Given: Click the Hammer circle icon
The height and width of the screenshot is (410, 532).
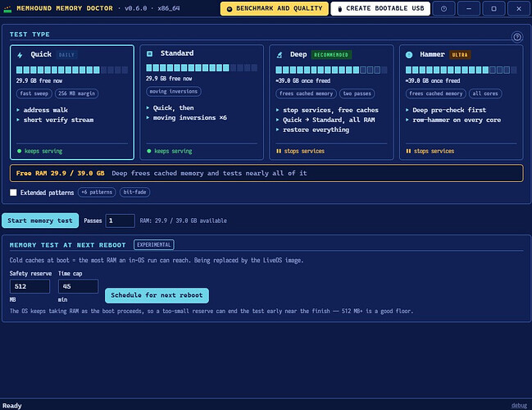Looking at the screenshot, I should pos(409,55).
